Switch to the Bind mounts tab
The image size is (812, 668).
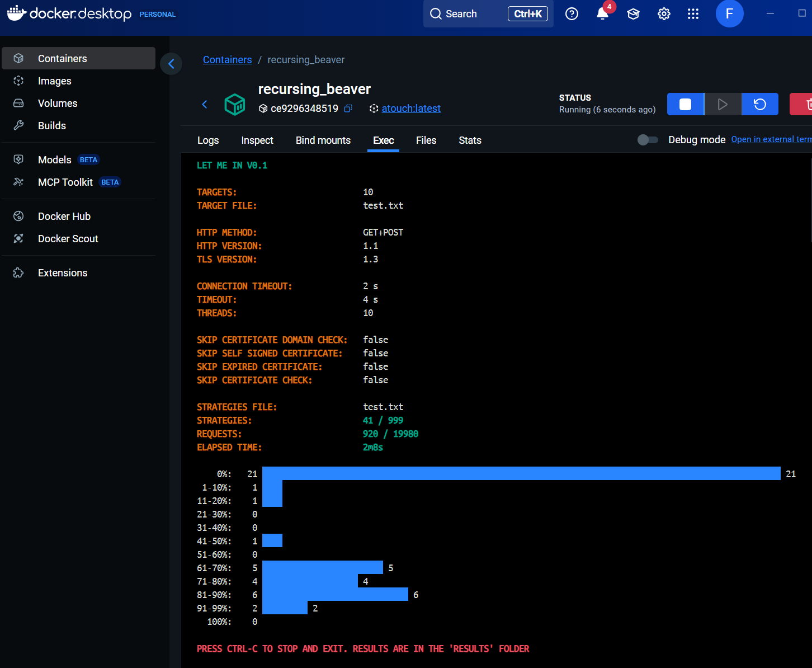coord(323,140)
